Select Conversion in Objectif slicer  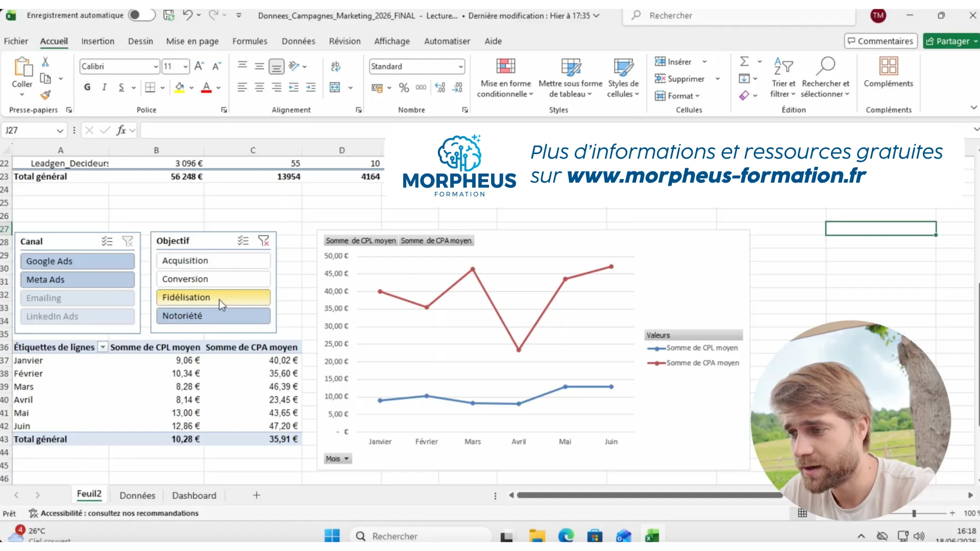213,279
